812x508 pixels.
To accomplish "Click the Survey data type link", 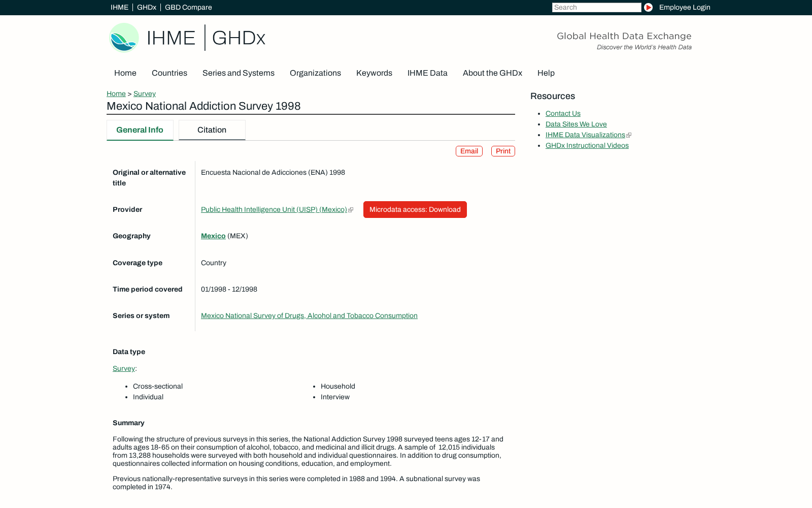I will [124, 369].
